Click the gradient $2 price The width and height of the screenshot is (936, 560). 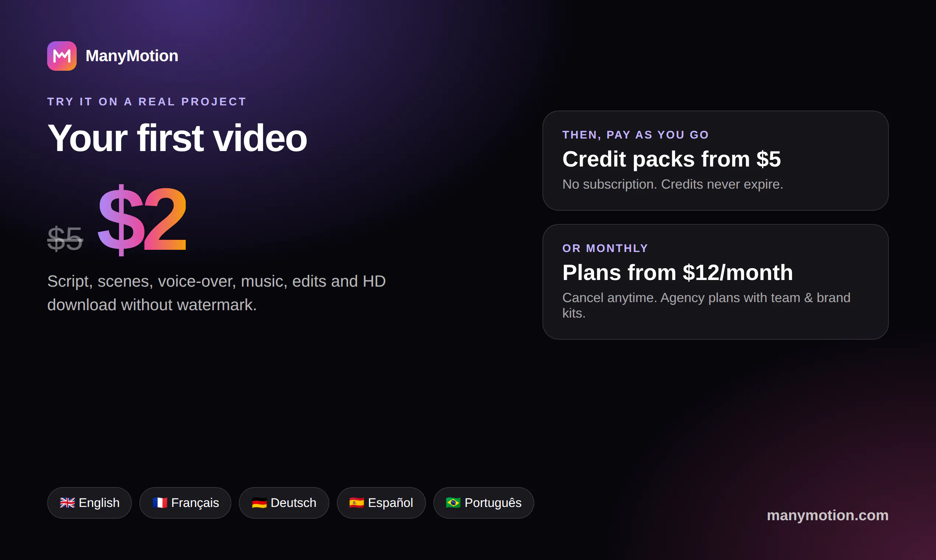click(142, 220)
